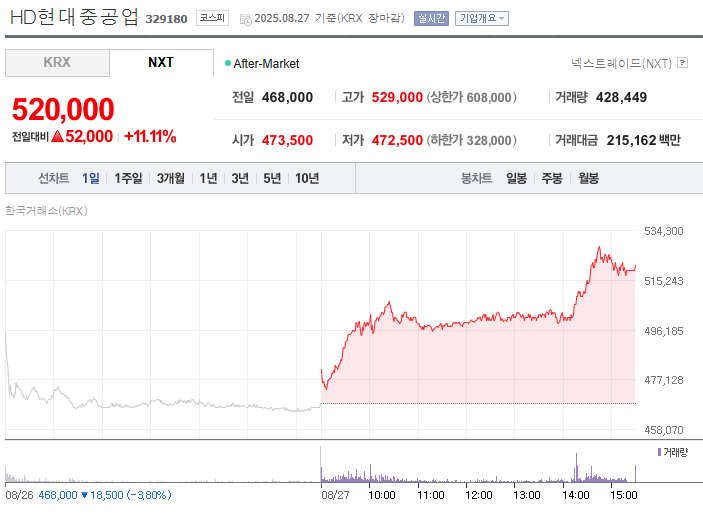Click the red up-arrow change indicator
The image size is (703, 514).
(57, 136)
